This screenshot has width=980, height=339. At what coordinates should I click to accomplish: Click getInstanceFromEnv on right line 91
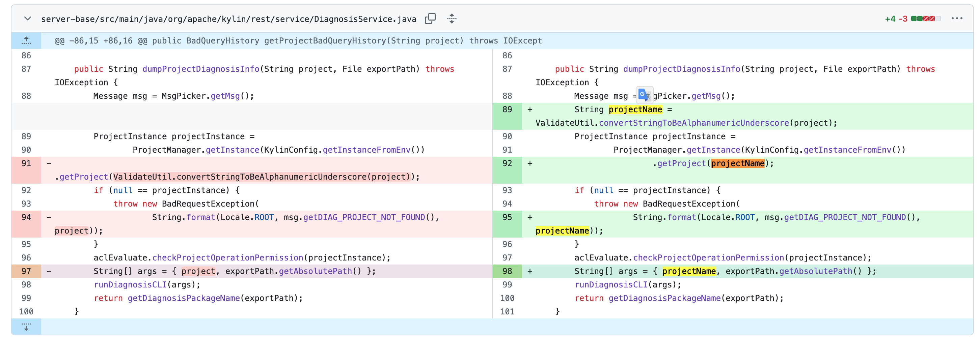(848, 150)
